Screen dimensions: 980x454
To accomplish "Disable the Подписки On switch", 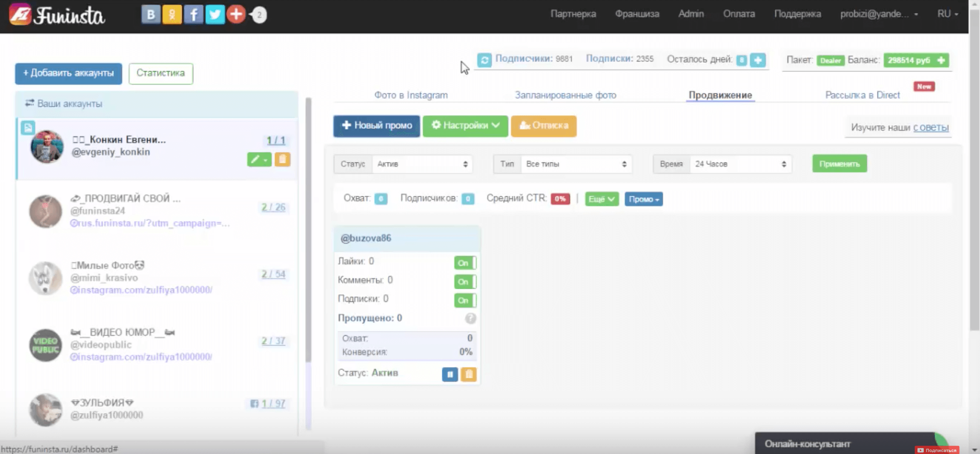I will coord(465,300).
